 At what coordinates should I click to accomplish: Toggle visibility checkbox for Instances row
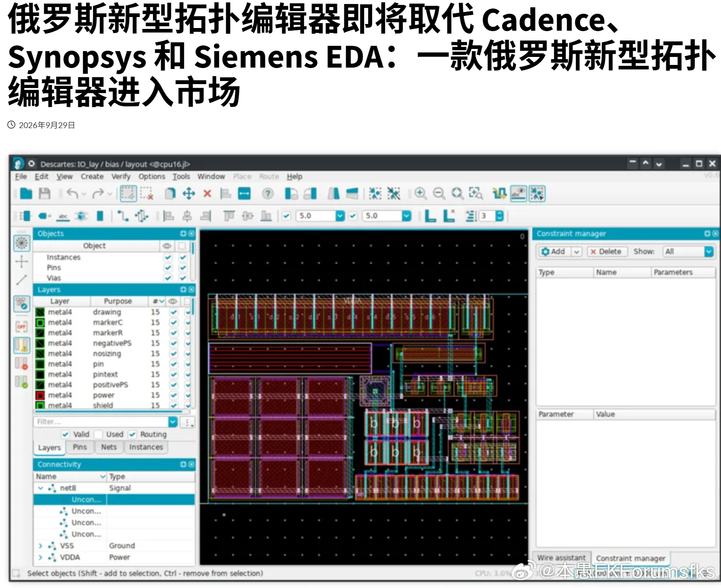tap(168, 258)
